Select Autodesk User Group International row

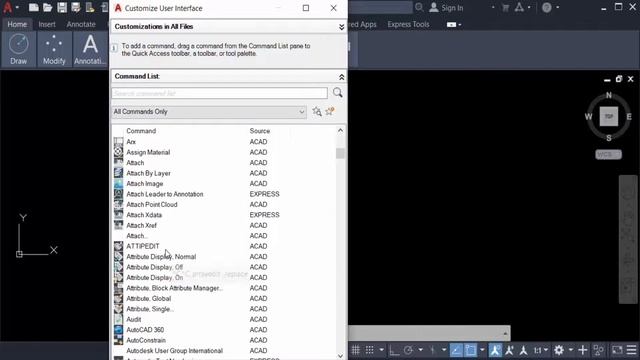[224, 351]
